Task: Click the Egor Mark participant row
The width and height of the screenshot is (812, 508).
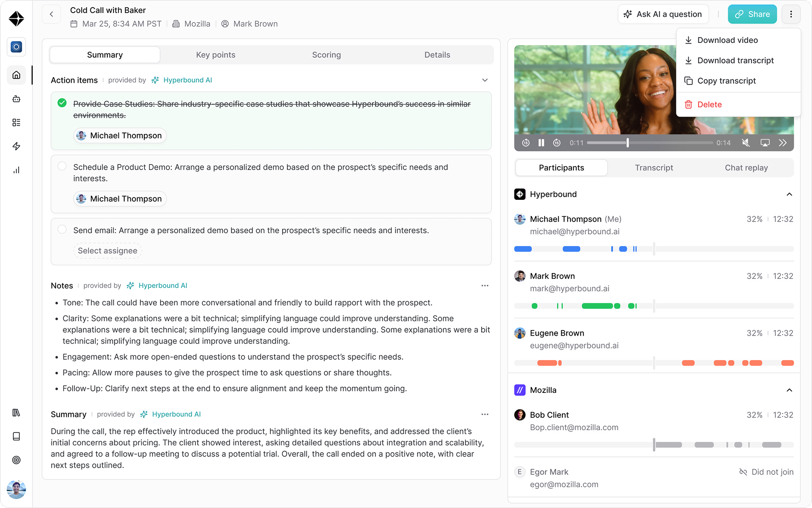Action: [654, 478]
